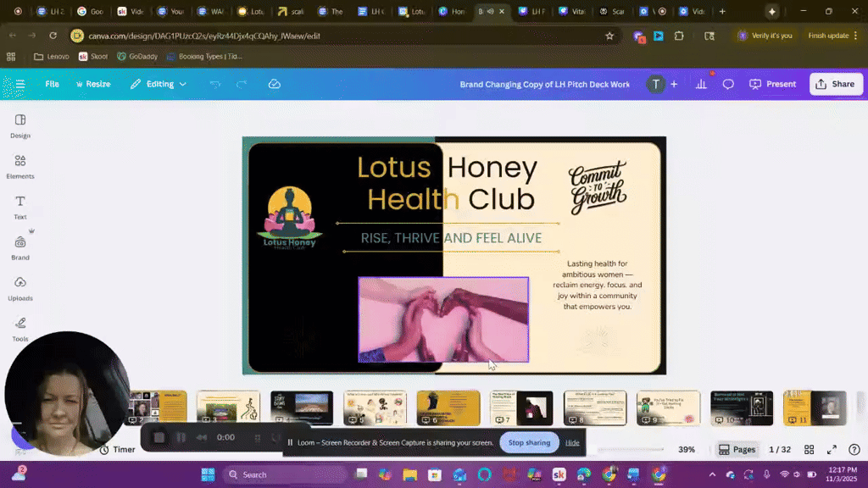Open the Design sidebar panel
This screenshot has width=868, height=488.
pos(20,126)
